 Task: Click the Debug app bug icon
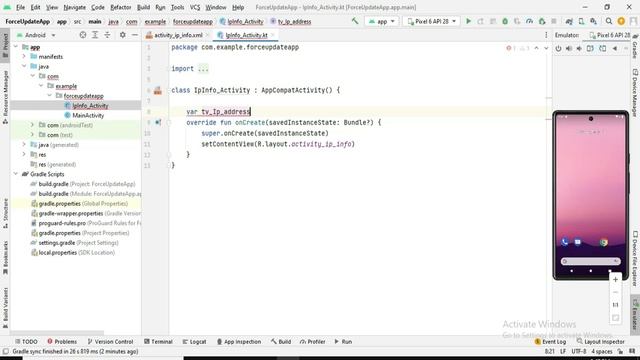pos(505,21)
